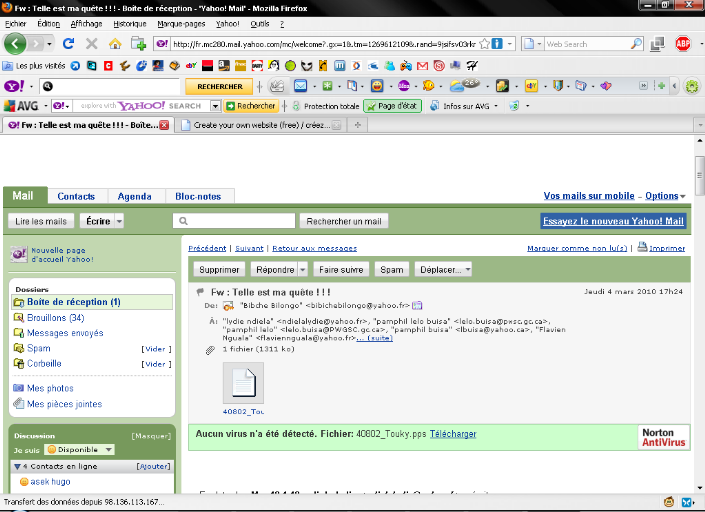Screen dimensions: 705x512
Task: Click the add-to-contacts icon after sender address
Action: (x=418, y=305)
